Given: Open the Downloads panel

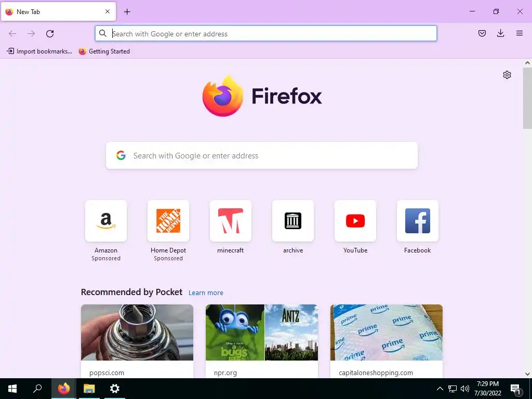Looking at the screenshot, I should tap(500, 33).
